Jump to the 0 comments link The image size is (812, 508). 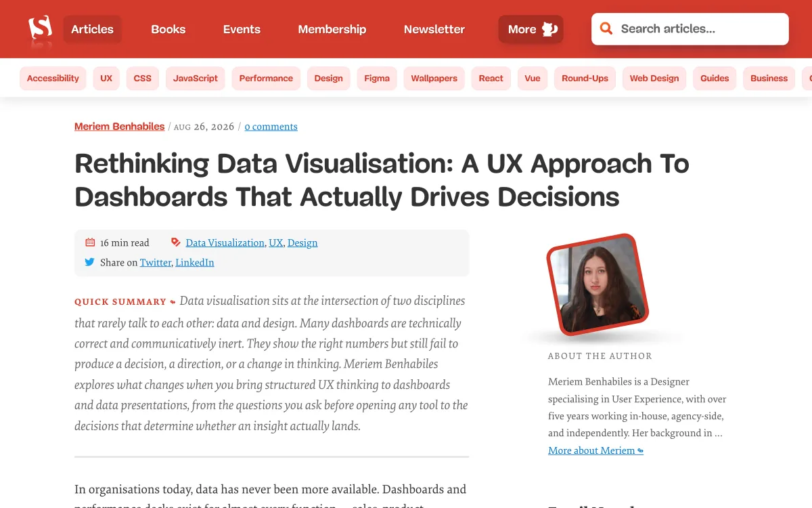(271, 127)
